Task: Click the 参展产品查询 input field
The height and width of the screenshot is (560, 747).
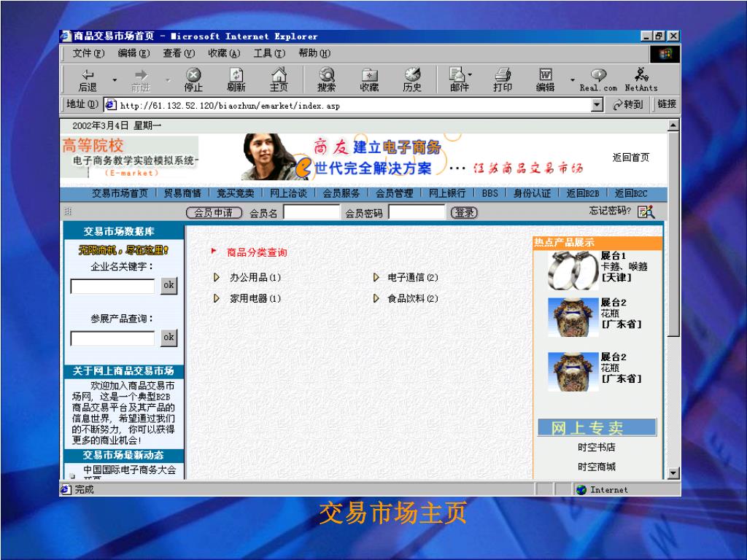Action: click(x=113, y=338)
